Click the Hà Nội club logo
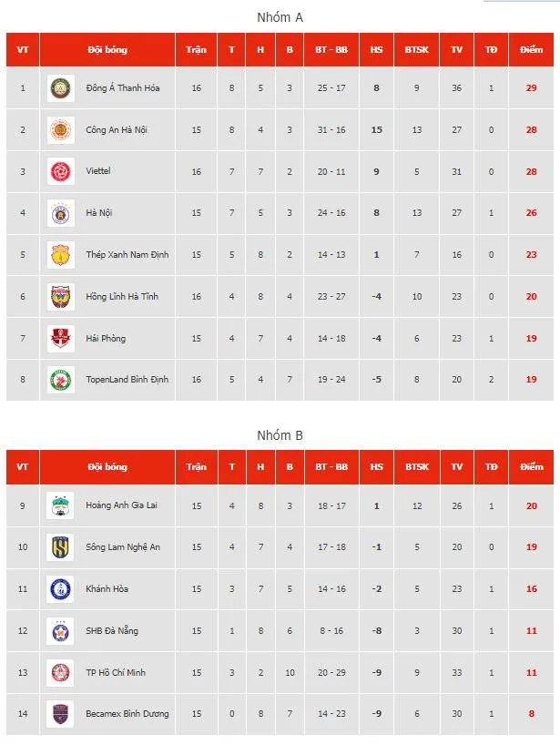This screenshot has height=745, width=560. coord(61,213)
